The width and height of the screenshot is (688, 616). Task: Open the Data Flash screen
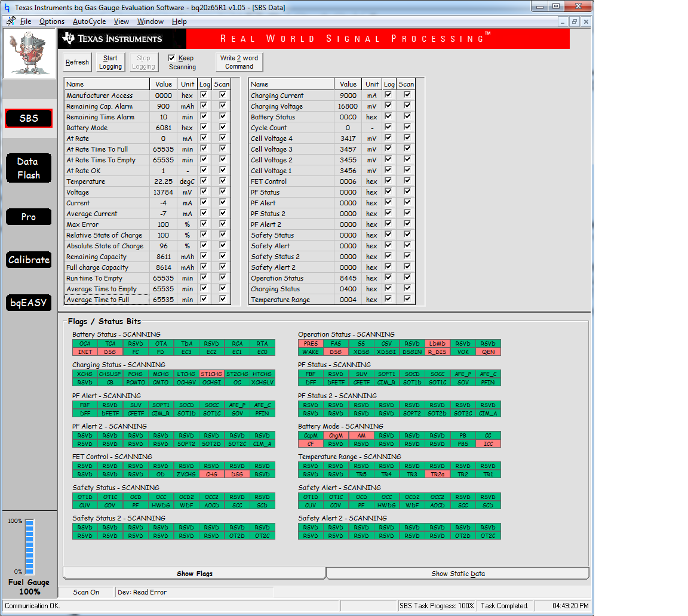(x=29, y=168)
